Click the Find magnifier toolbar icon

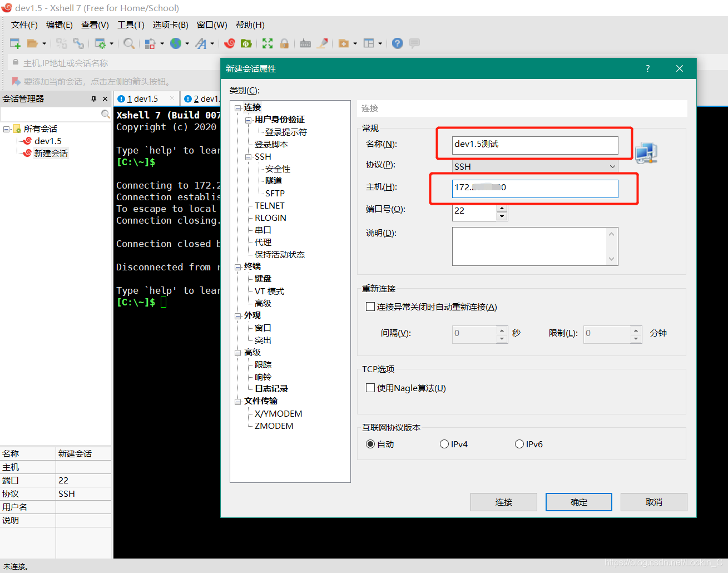click(128, 43)
